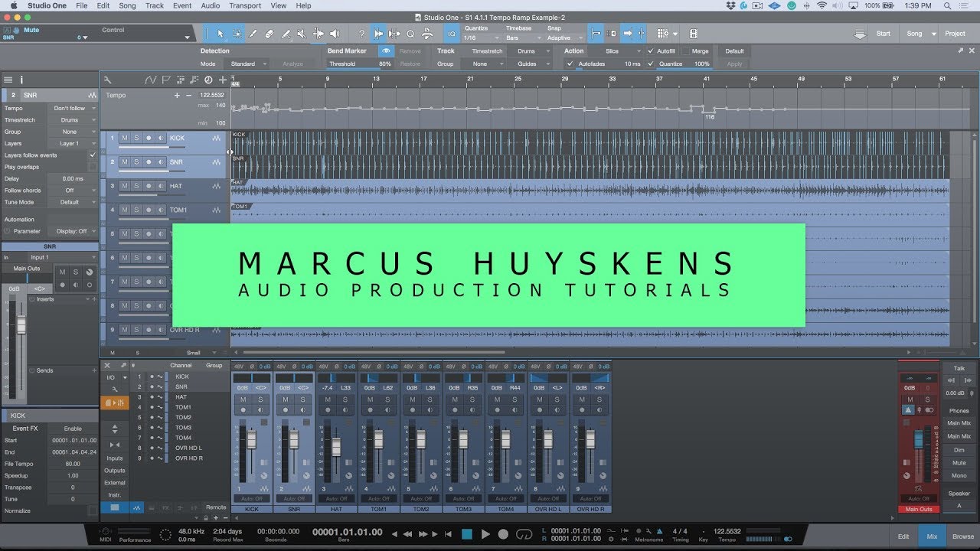The height and width of the screenshot is (551, 980).
Task: Click the magnifier zoom icon in toolbar
Action: [410, 34]
